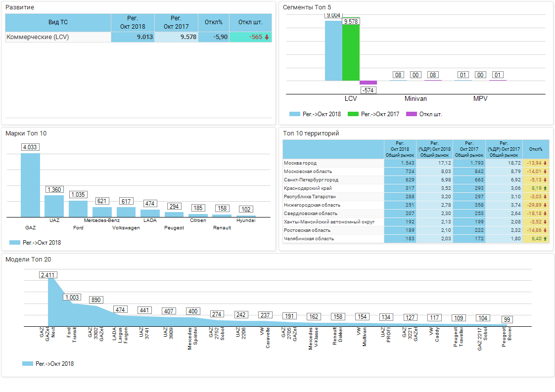Click the down arrow in the Республика Татарстан row

545,197
